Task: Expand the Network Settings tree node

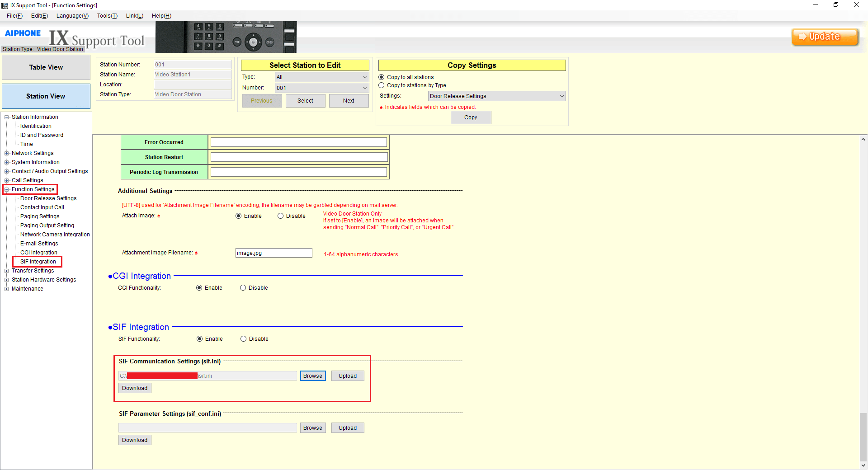Action: 7,154
